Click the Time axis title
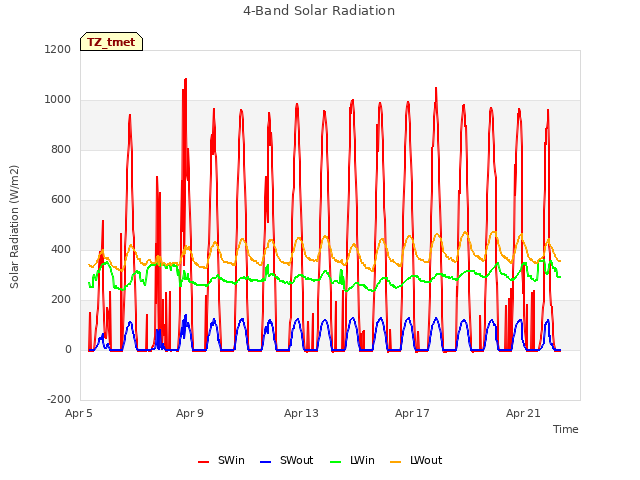Viewport: 640px width, 480px height. pos(566,429)
